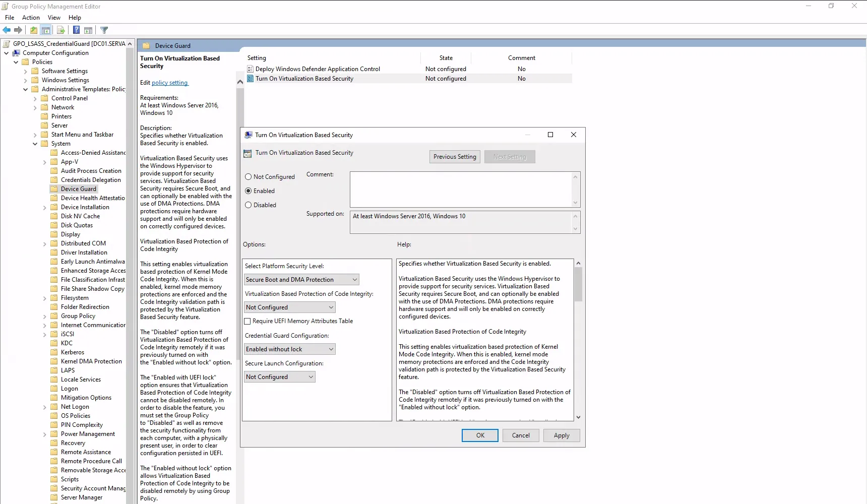Image resolution: width=867 pixels, height=504 pixels.
Task: Open the Select Platform Security Level dropdown
Action: [x=301, y=280]
